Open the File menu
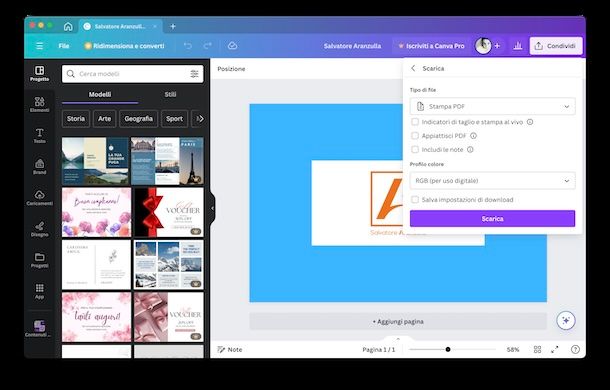The image size is (610, 390). tap(64, 46)
